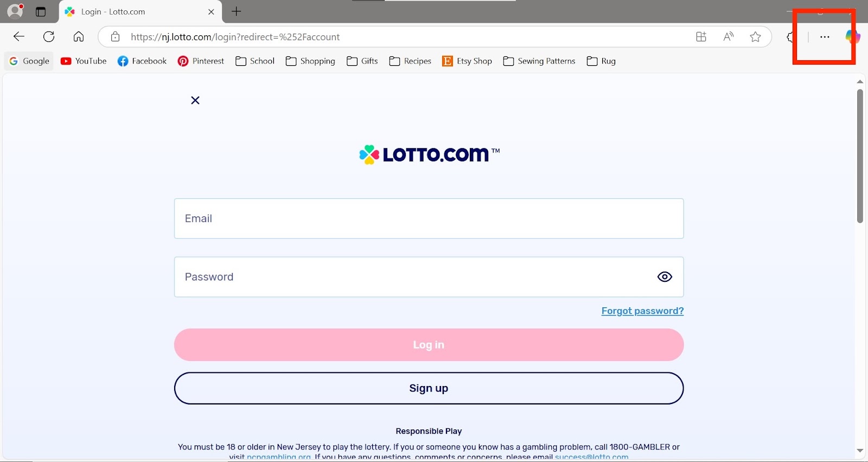Open the Facebook bookmark
The image size is (868, 462).
142,61
